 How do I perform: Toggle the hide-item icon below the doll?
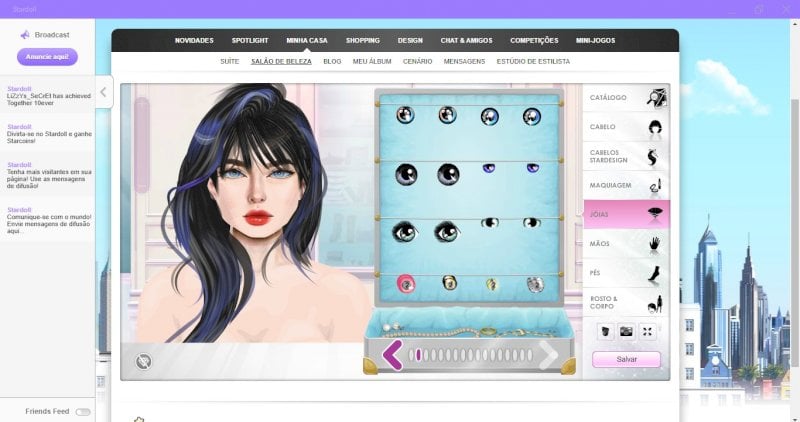pos(144,361)
